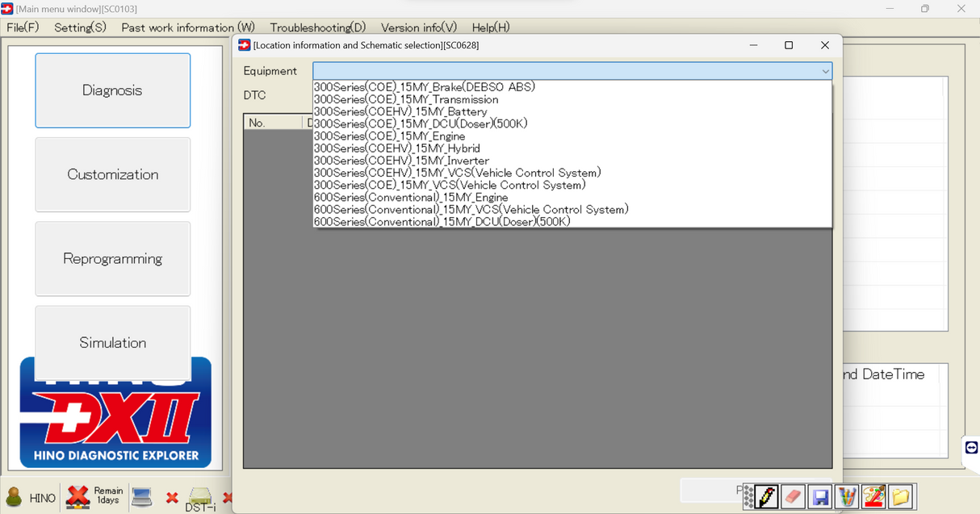Image resolution: width=980 pixels, height=514 pixels.
Task: Open the Setting(S) menu
Action: (80, 27)
